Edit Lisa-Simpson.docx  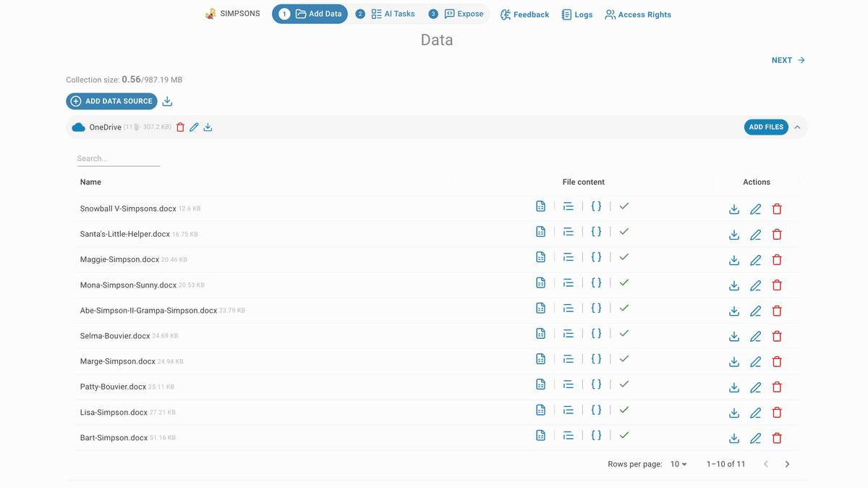(756, 413)
